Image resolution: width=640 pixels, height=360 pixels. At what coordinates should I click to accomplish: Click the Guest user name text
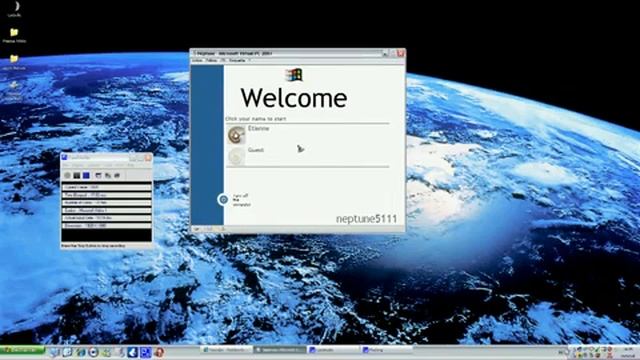256,150
